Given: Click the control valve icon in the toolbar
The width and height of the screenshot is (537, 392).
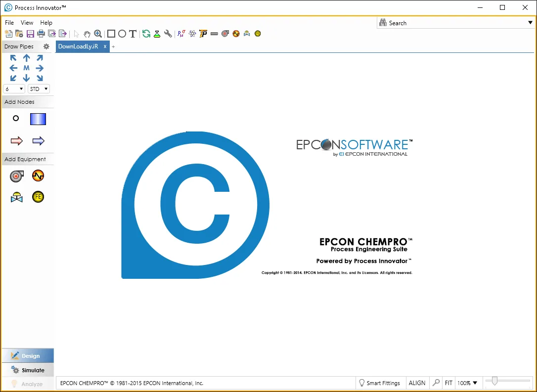Looking at the screenshot, I should coord(247,34).
